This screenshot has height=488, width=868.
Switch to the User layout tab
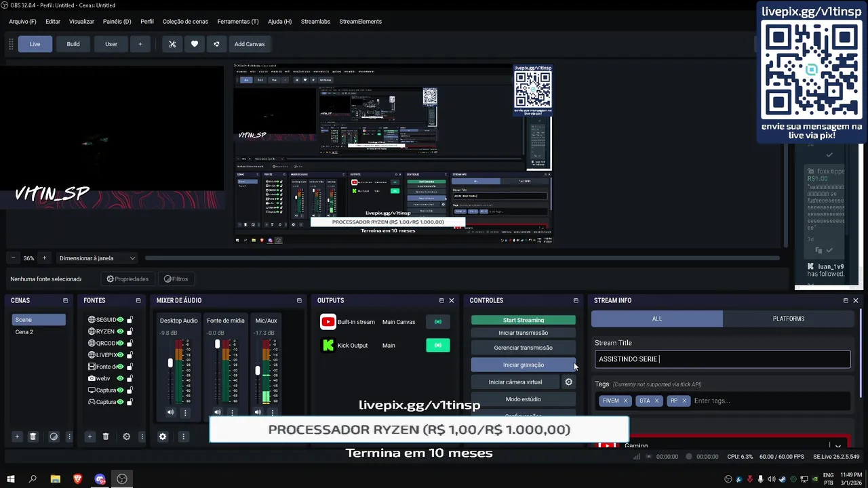[x=111, y=44]
